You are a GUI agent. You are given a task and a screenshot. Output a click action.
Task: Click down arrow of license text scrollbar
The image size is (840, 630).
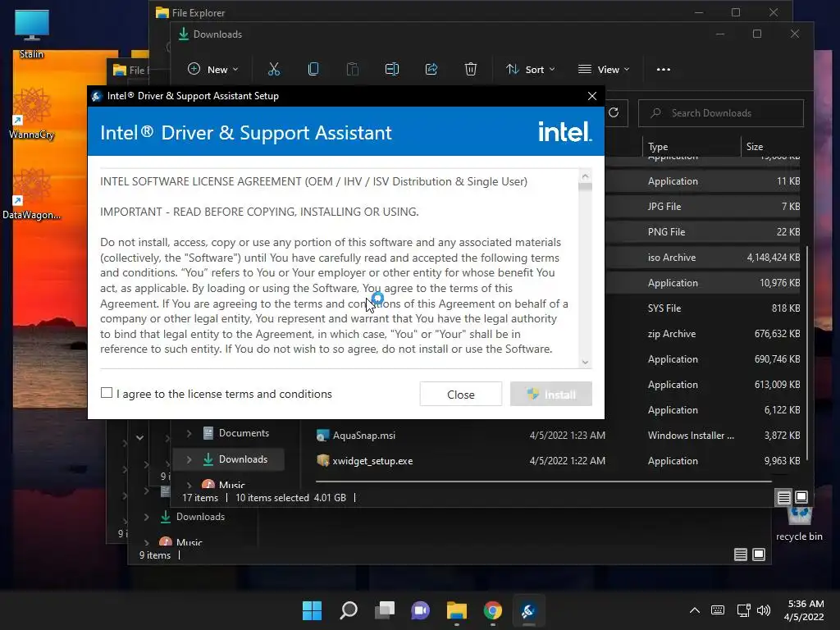[585, 362]
